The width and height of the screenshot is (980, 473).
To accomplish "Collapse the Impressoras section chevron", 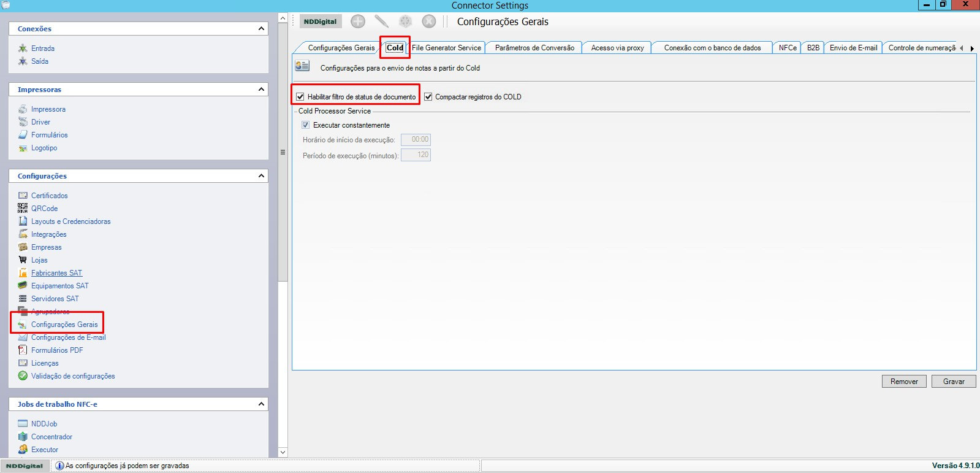I will (x=261, y=90).
